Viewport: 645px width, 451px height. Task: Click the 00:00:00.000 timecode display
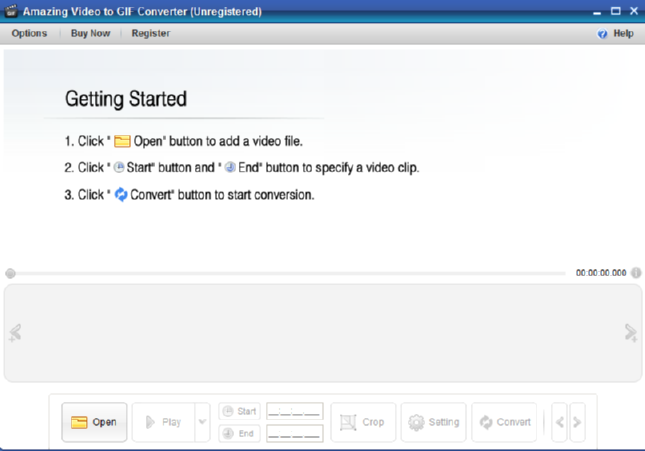pyautogui.click(x=601, y=273)
